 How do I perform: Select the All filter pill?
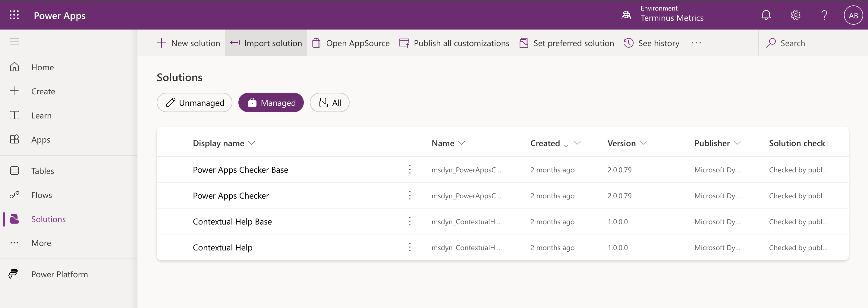329,102
